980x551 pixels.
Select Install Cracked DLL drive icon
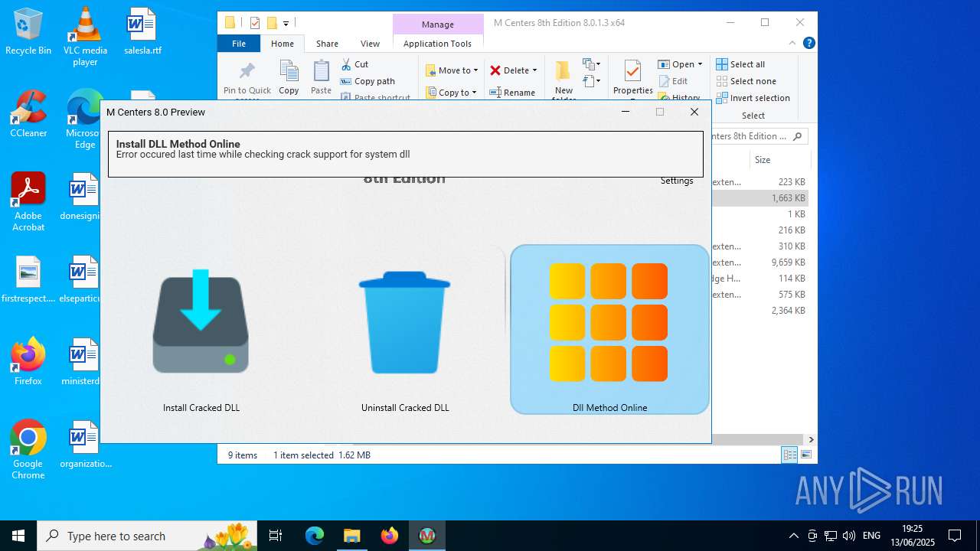pos(201,321)
